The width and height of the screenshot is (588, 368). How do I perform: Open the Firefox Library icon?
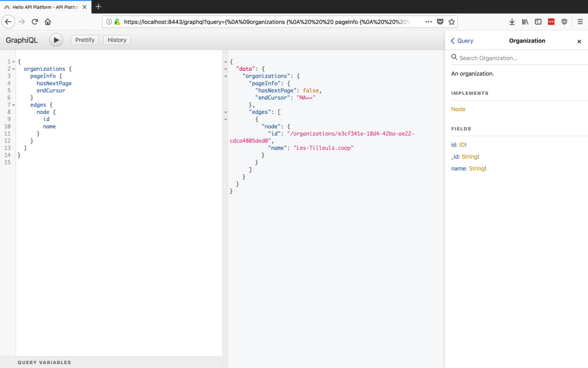click(x=525, y=21)
